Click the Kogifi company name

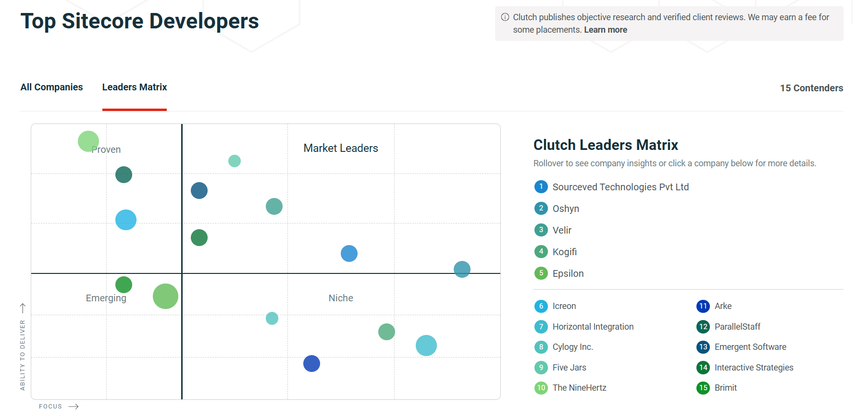(565, 251)
